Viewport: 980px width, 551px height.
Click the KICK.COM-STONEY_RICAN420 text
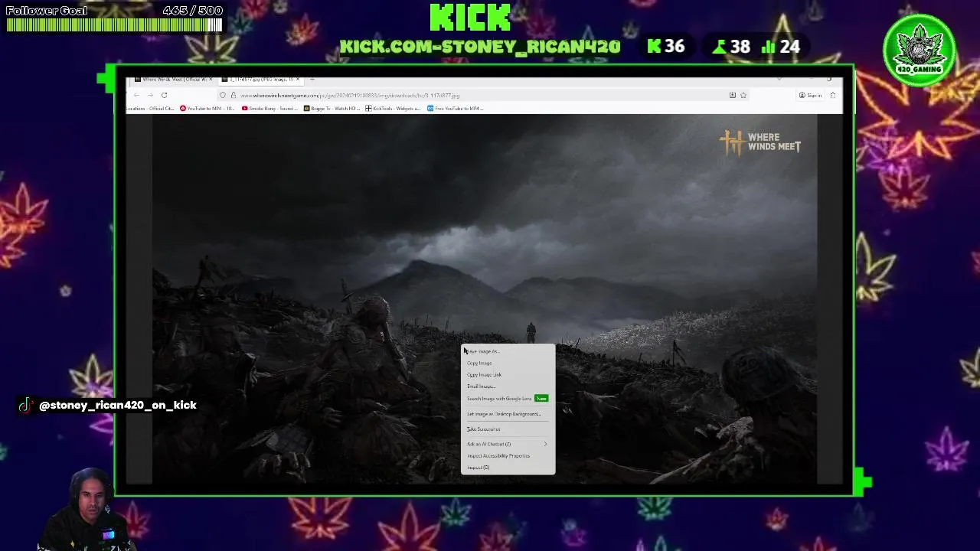point(480,47)
